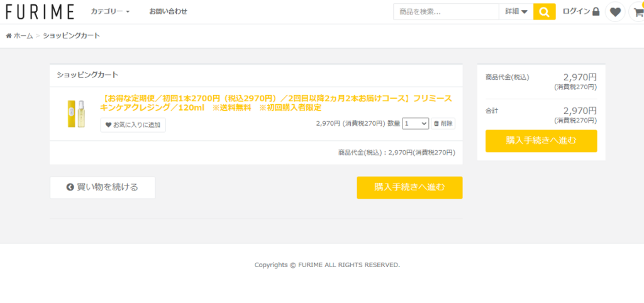Click the ショッピングカート breadcrumb text
Screen dimensions: 644x303
(x=72, y=36)
